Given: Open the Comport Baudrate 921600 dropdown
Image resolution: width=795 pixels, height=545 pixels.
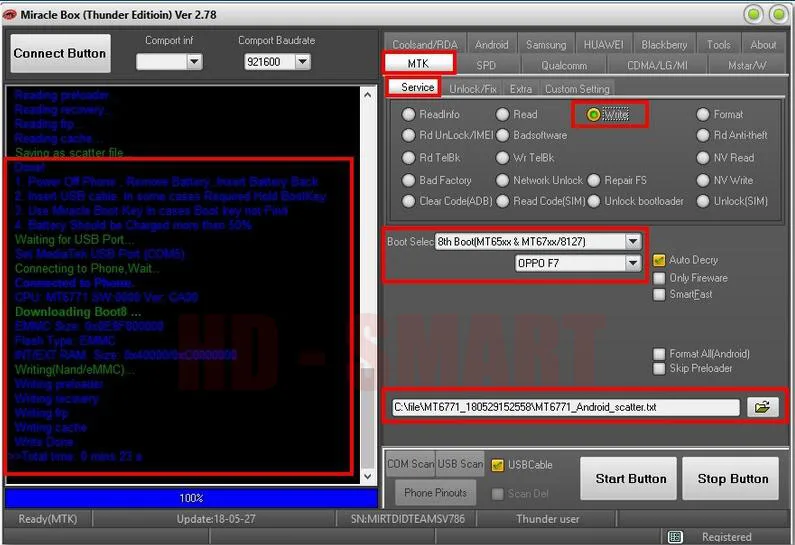Looking at the screenshot, I should tap(302, 62).
